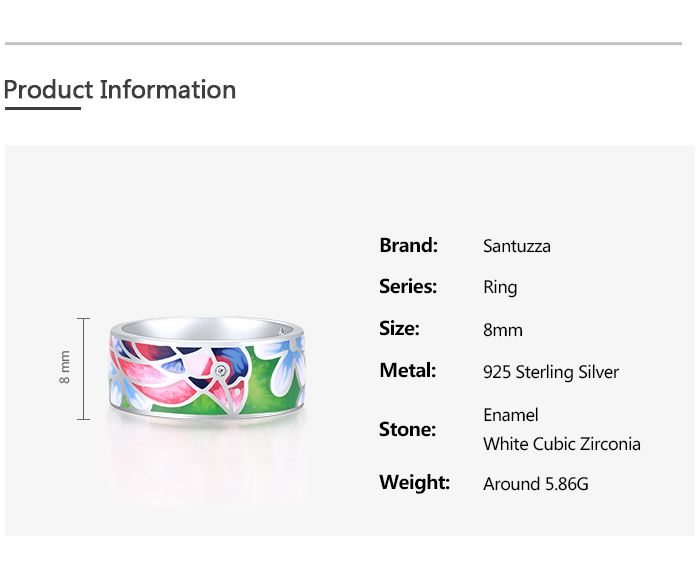
Task: Click the Brand label
Action: (408, 245)
